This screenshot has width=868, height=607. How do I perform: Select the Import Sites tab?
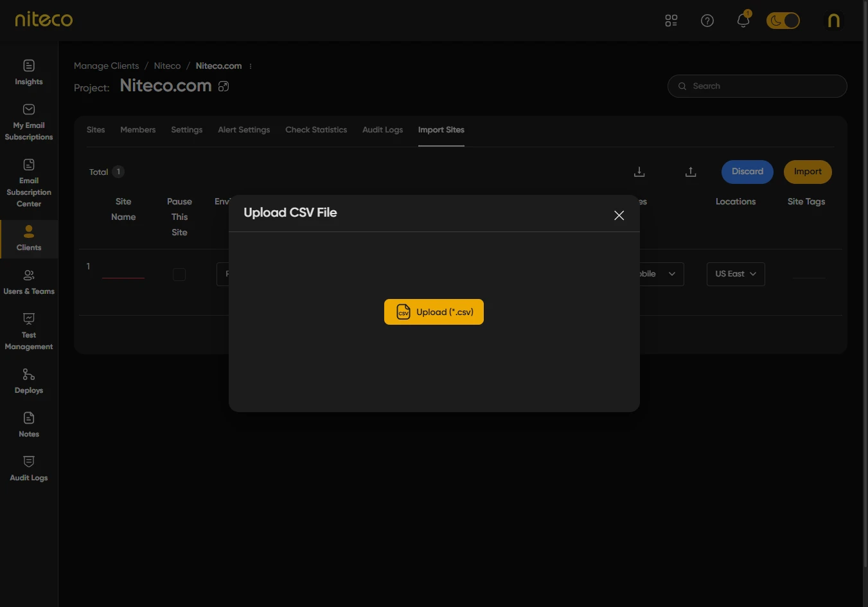441,130
